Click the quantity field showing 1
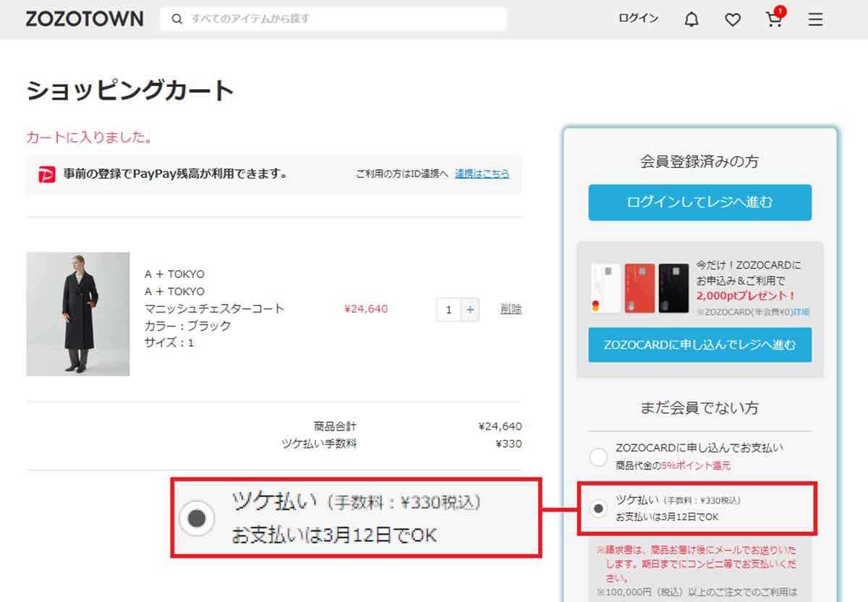The image size is (868, 602). click(448, 310)
